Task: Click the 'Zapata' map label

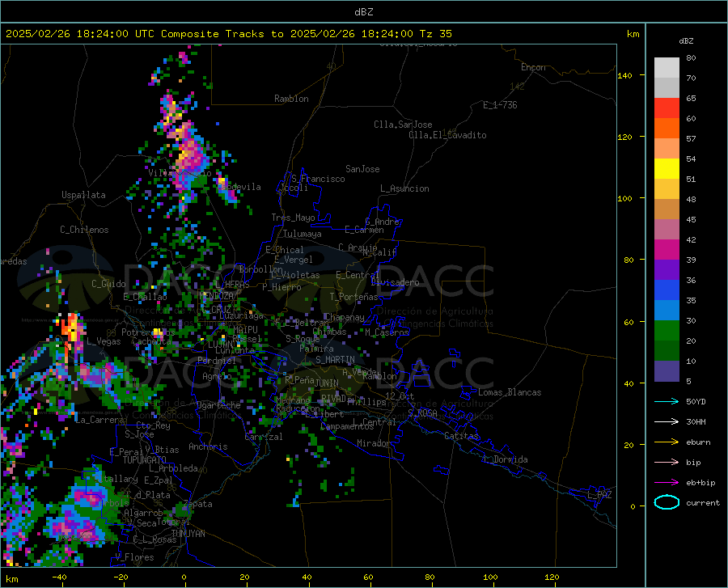Action: [198, 504]
